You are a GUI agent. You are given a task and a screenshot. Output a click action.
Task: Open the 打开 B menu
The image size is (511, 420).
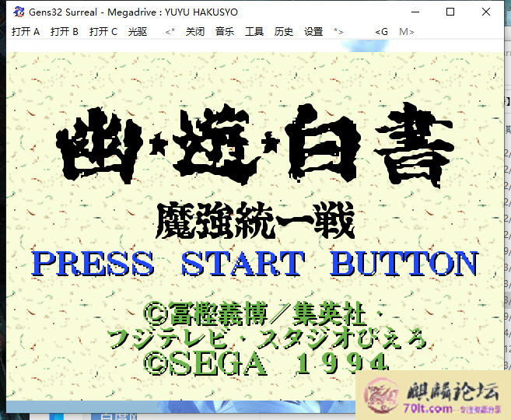pyautogui.click(x=65, y=32)
